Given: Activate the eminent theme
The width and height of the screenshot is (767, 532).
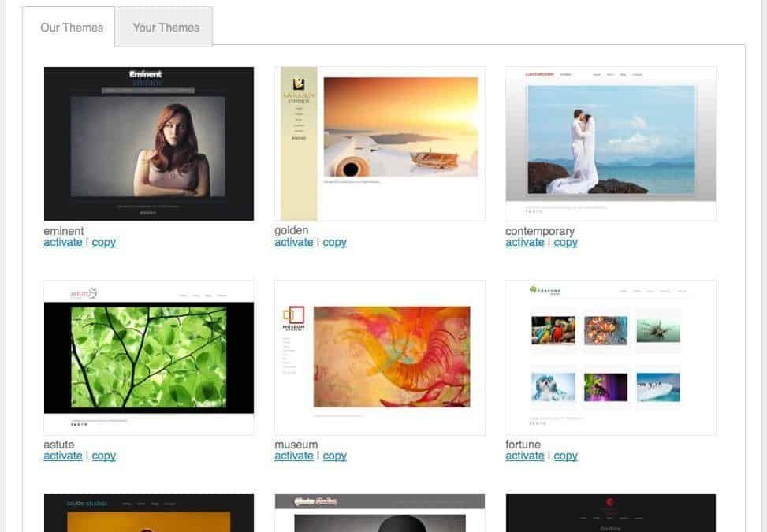Looking at the screenshot, I should [x=62, y=243].
